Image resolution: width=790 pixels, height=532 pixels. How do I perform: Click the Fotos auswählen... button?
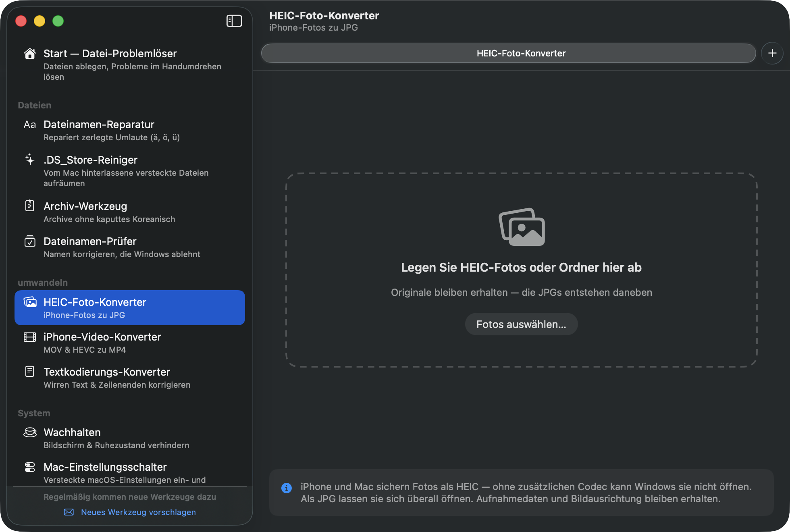[x=522, y=324]
